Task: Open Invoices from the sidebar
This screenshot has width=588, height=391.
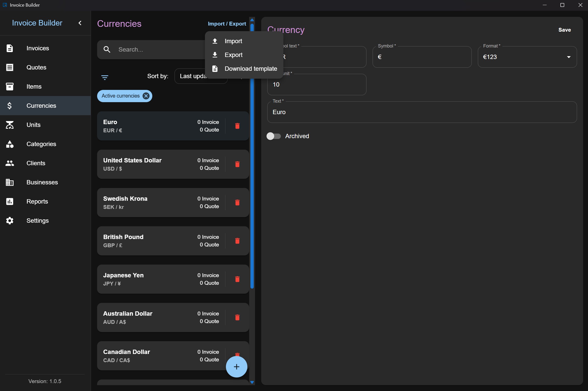Action: [45, 48]
